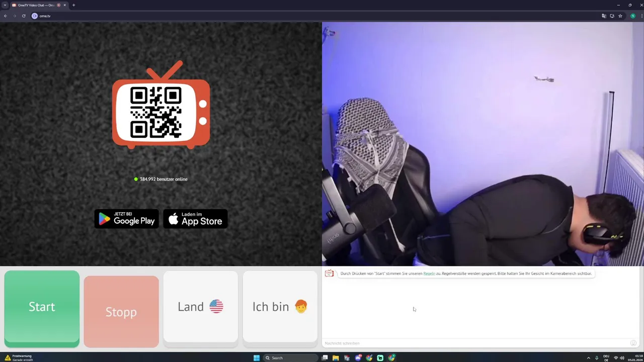Open a new browser tab
The height and width of the screenshot is (362, 644).
click(x=73, y=5)
